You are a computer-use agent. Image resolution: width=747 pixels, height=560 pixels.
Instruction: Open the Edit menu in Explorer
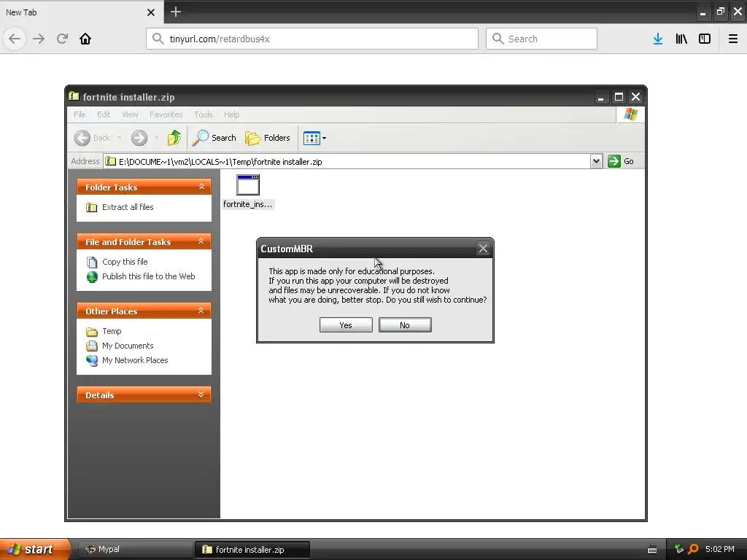[x=104, y=114]
